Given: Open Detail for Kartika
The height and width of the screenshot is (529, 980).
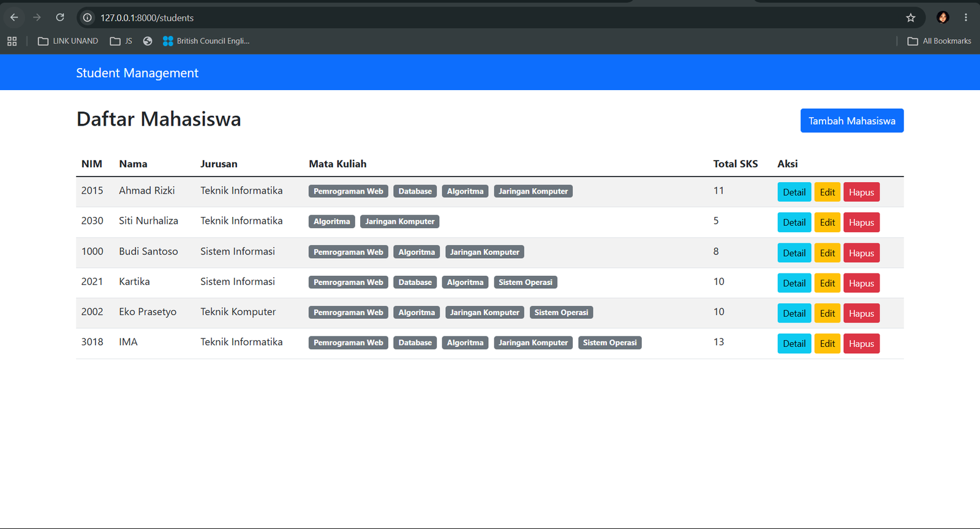Looking at the screenshot, I should tap(794, 283).
